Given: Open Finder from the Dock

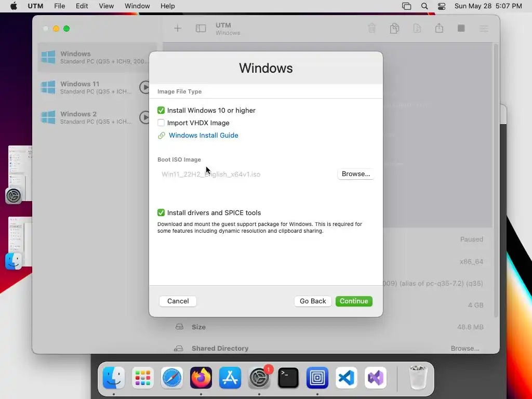Looking at the screenshot, I should point(114,378).
